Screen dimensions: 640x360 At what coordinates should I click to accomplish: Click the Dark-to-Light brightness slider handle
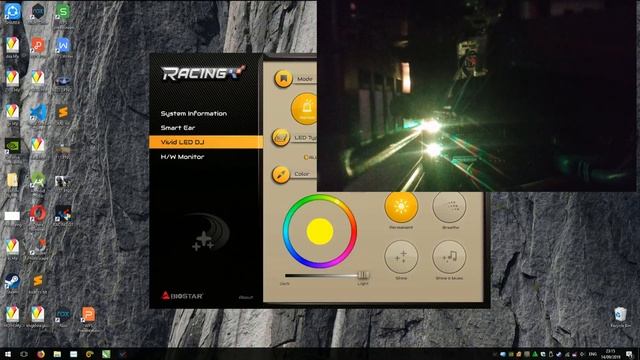[363, 275]
